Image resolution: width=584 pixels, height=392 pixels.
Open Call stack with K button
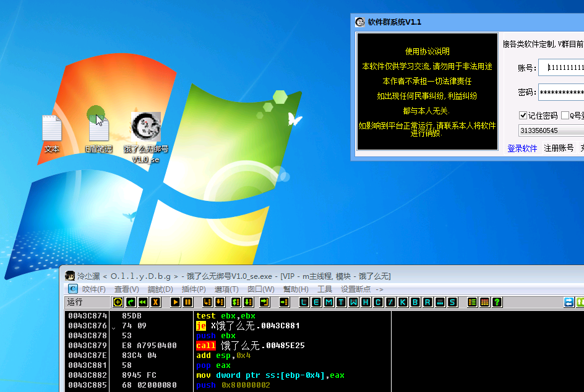click(403, 302)
